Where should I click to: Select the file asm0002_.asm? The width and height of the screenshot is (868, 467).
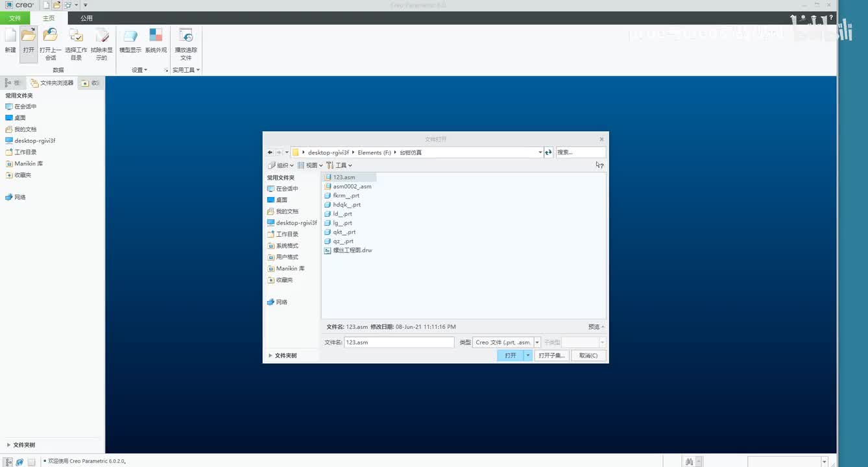tap(348, 186)
